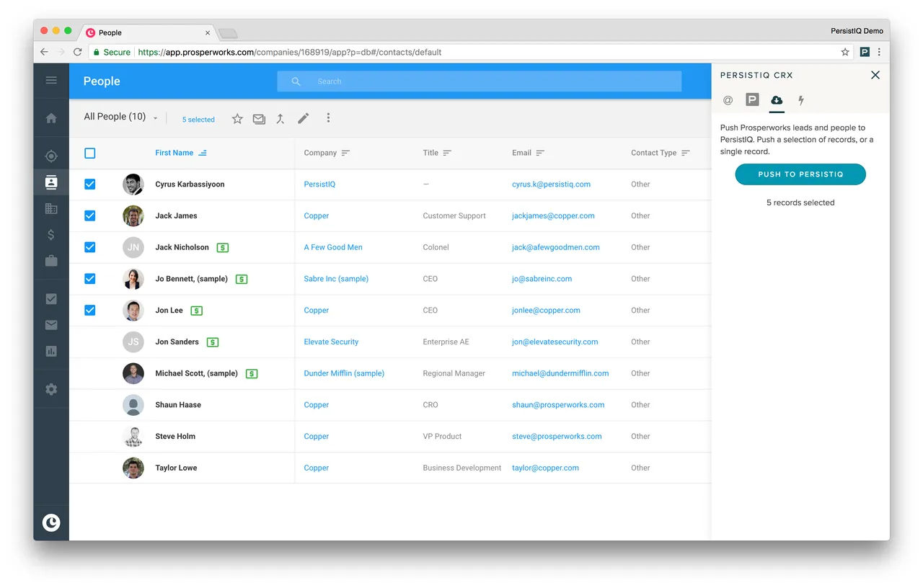Uncheck Jack Nicholson row checkbox
Image resolution: width=923 pixels, height=588 pixels.
(89, 247)
